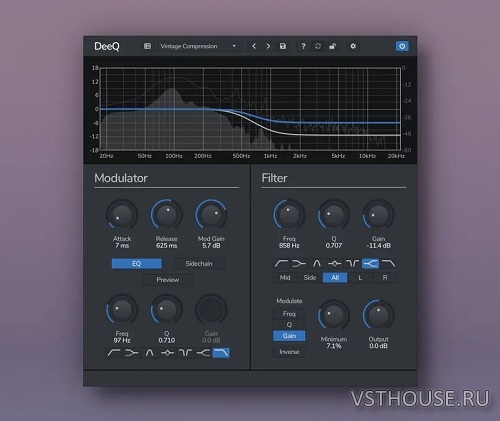500x421 pixels.
Task: Toggle Modulate Gain option
Action: coord(289,336)
